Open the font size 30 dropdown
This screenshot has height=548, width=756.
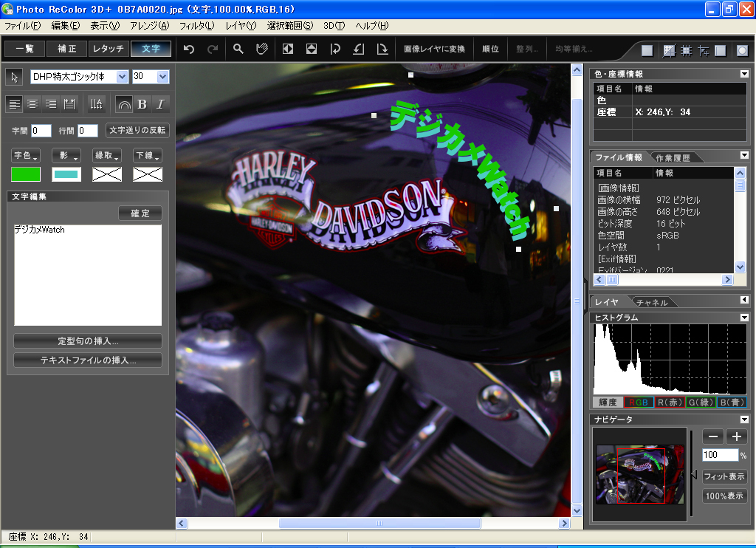162,77
